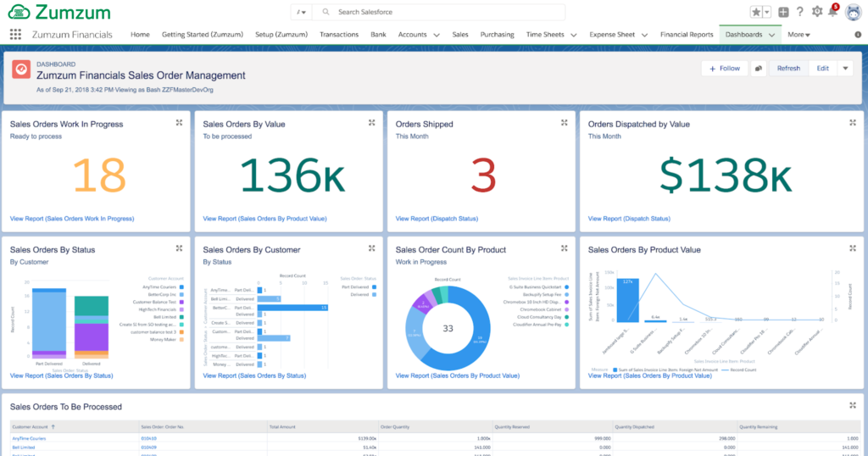Click inside the Search Salesforce field
The width and height of the screenshot is (868, 456).
point(438,12)
